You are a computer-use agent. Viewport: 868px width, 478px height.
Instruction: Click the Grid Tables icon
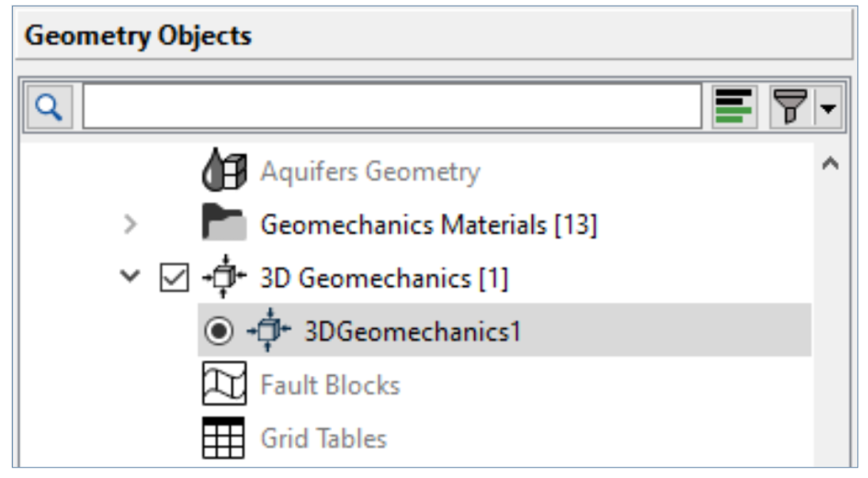tap(223, 438)
